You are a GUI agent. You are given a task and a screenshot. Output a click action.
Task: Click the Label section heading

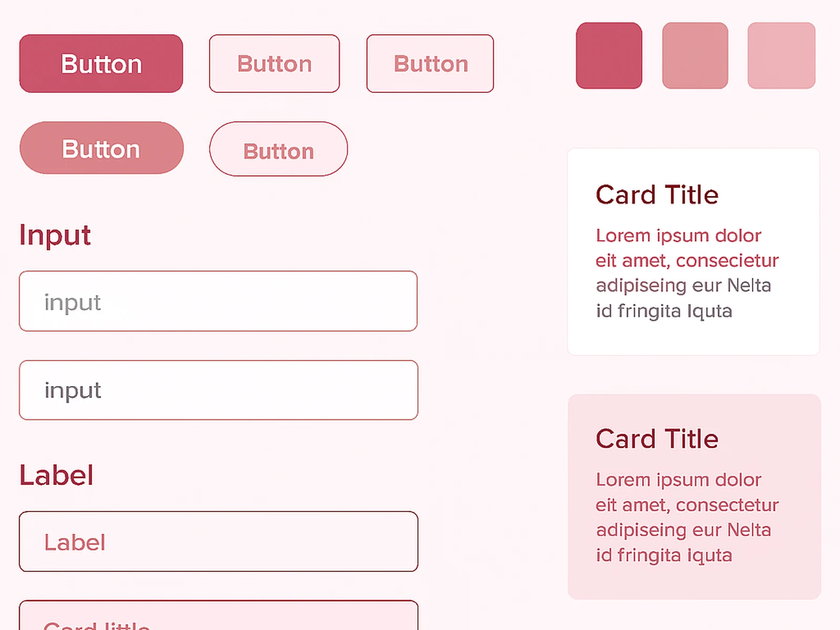[x=57, y=475]
